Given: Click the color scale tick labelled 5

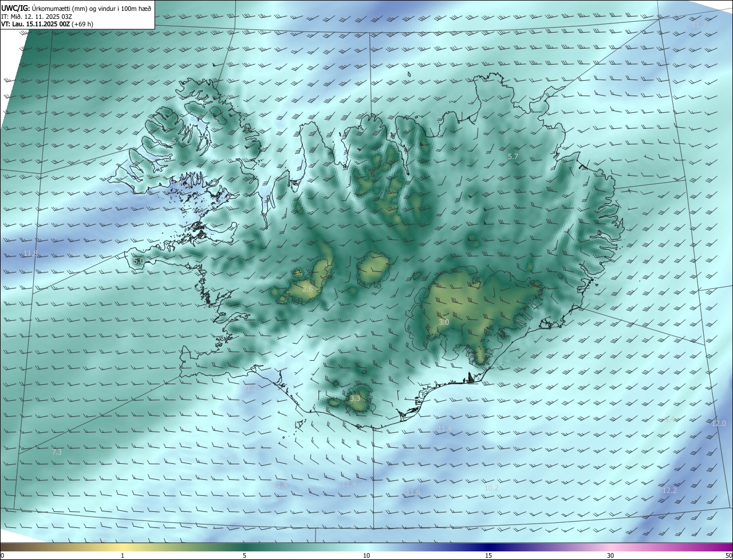Looking at the screenshot, I should tap(245, 555).
